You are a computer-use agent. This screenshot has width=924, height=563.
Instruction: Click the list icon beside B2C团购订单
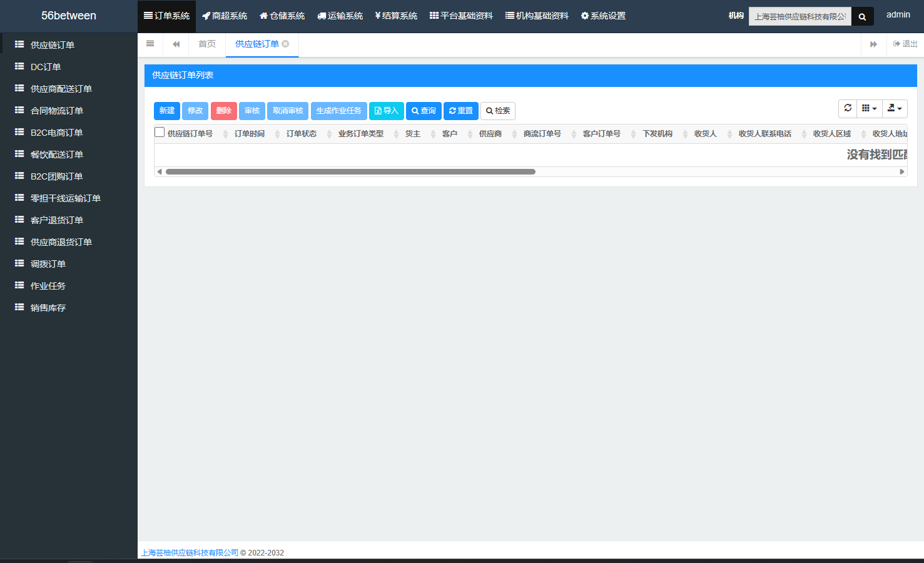(x=19, y=176)
